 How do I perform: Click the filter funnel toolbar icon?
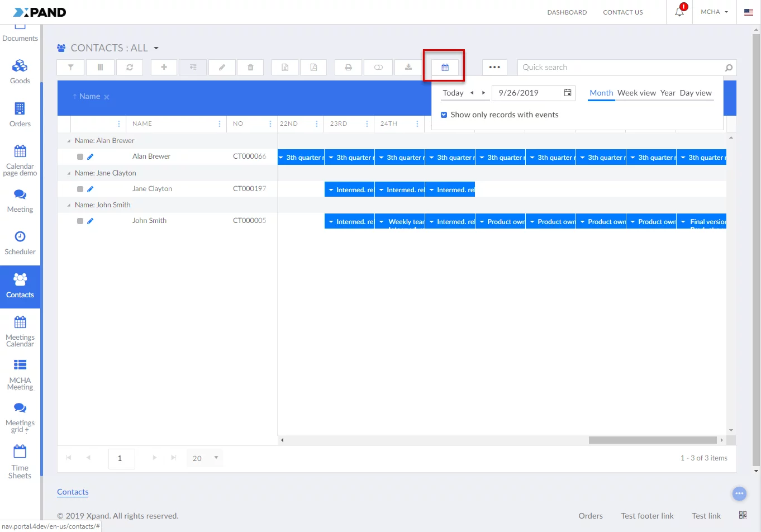pyautogui.click(x=71, y=68)
